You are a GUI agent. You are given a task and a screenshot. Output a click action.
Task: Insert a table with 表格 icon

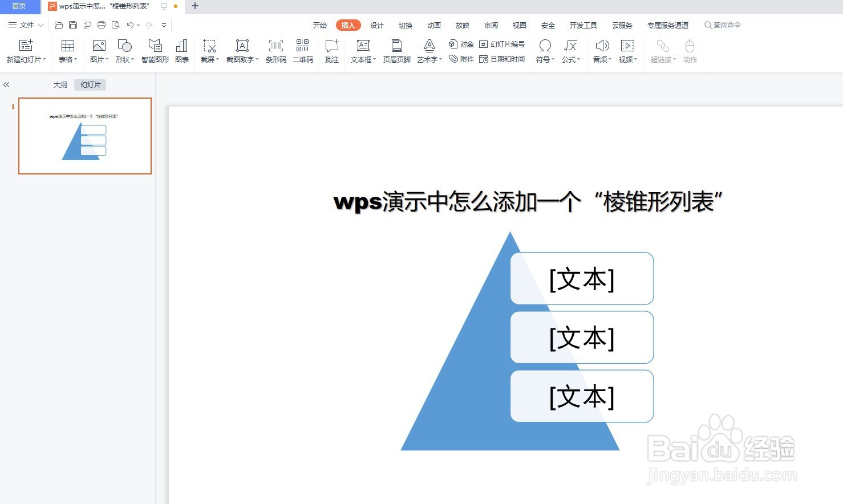click(67, 46)
